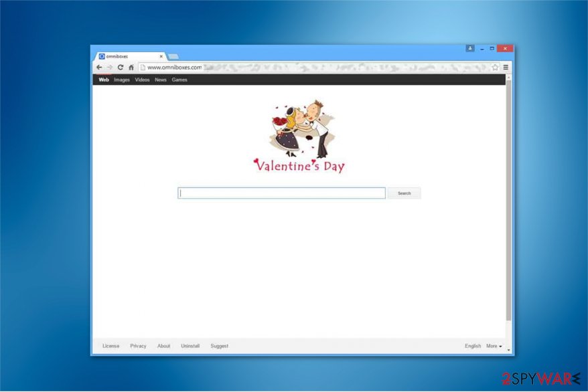Screen dimensions: 588x392
Task: Open the Games category
Action: [179, 80]
